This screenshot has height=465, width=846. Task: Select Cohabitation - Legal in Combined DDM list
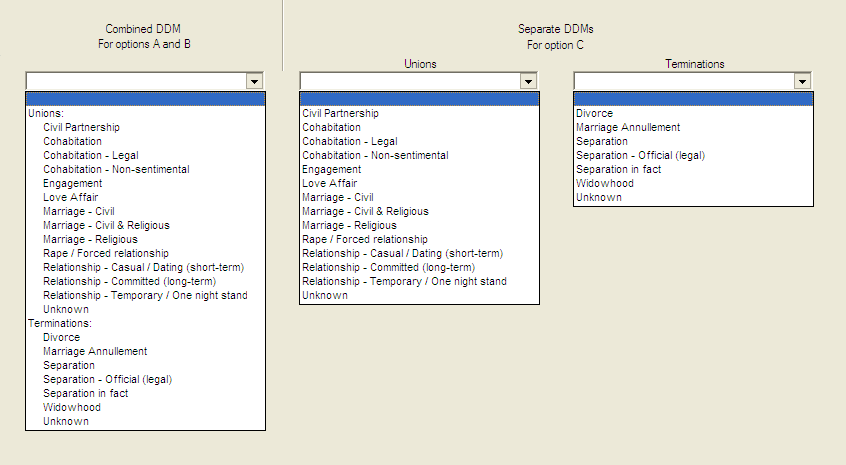click(x=90, y=155)
